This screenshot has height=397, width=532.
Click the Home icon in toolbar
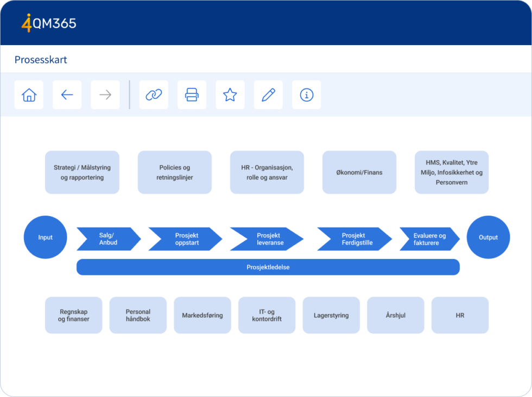coord(29,95)
